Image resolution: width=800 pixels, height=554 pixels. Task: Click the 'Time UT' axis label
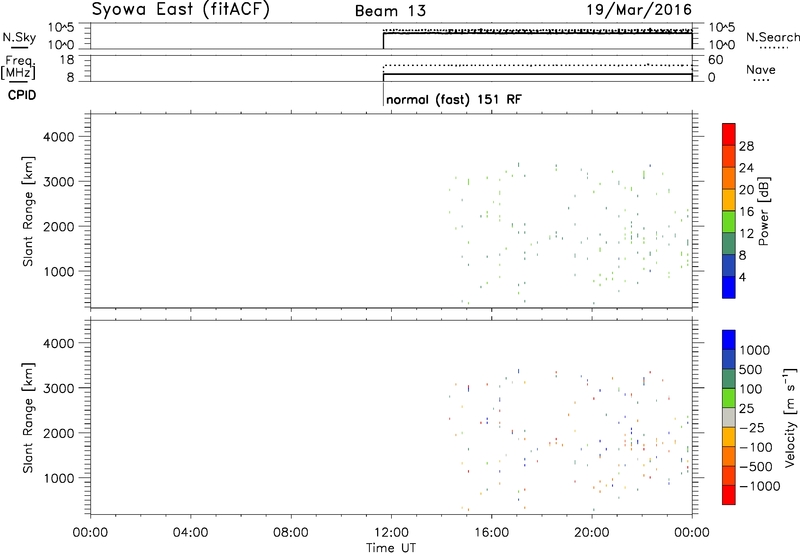click(x=391, y=548)
